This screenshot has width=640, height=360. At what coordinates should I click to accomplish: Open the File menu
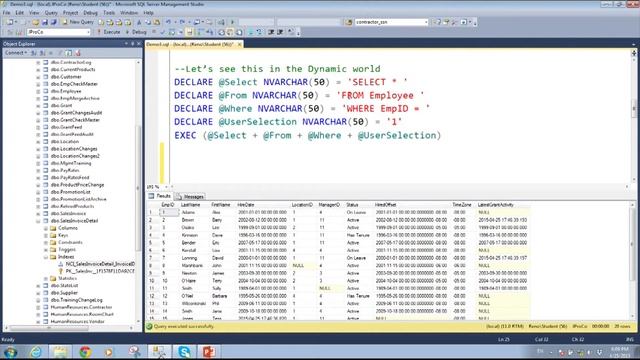tap(7, 13)
